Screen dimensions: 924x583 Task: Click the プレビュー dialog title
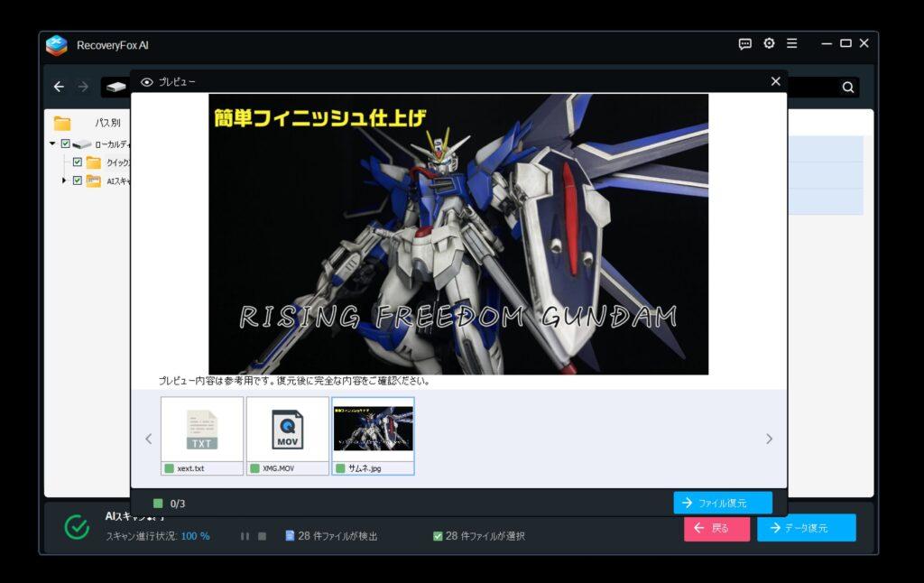click(x=177, y=82)
